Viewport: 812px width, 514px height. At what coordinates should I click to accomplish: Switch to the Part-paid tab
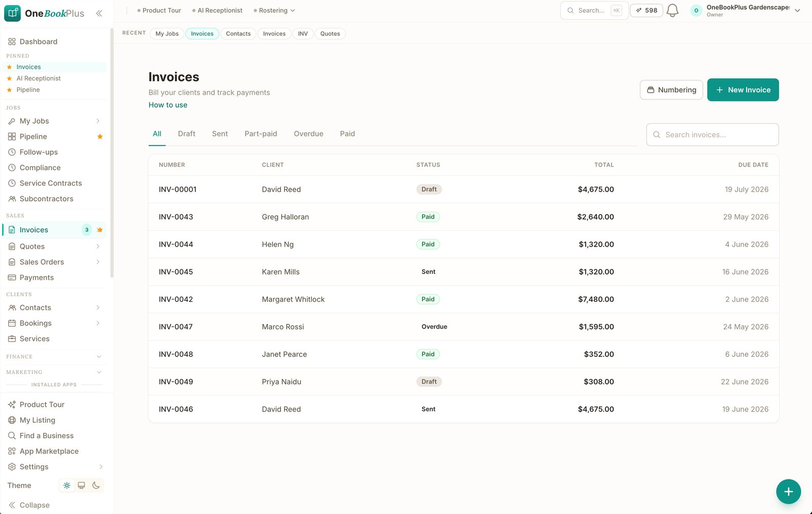(x=261, y=134)
